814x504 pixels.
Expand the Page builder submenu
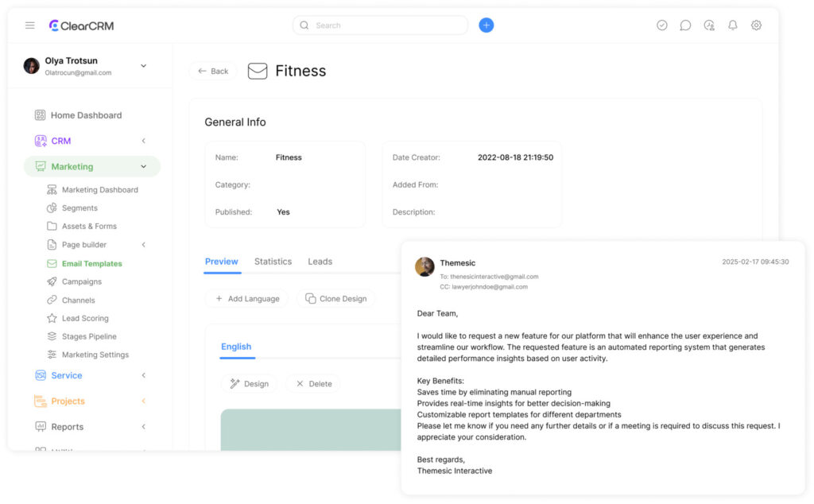pyautogui.click(x=143, y=245)
